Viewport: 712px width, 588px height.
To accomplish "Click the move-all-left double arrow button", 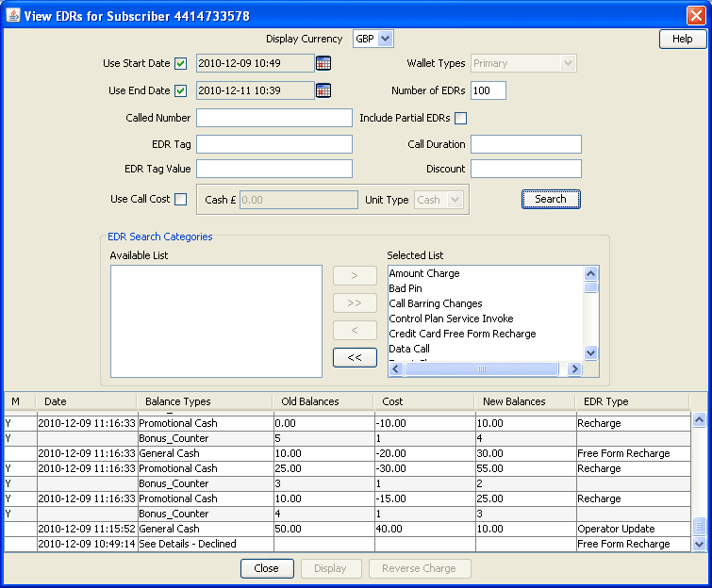I will click(x=355, y=357).
